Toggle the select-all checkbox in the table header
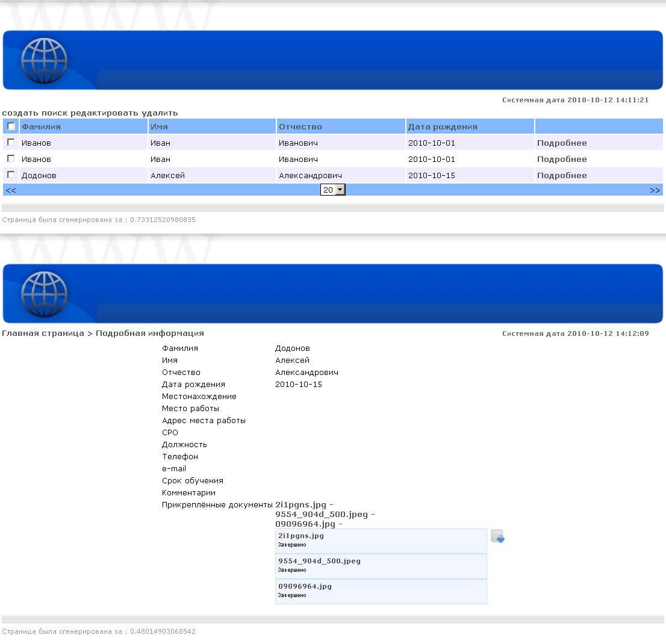This screenshot has height=644, width=666. 11,126
